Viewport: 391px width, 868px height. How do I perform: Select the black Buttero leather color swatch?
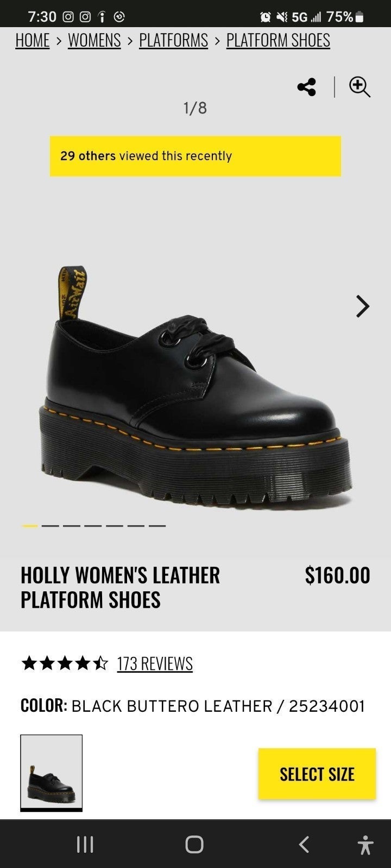pyautogui.click(x=51, y=773)
